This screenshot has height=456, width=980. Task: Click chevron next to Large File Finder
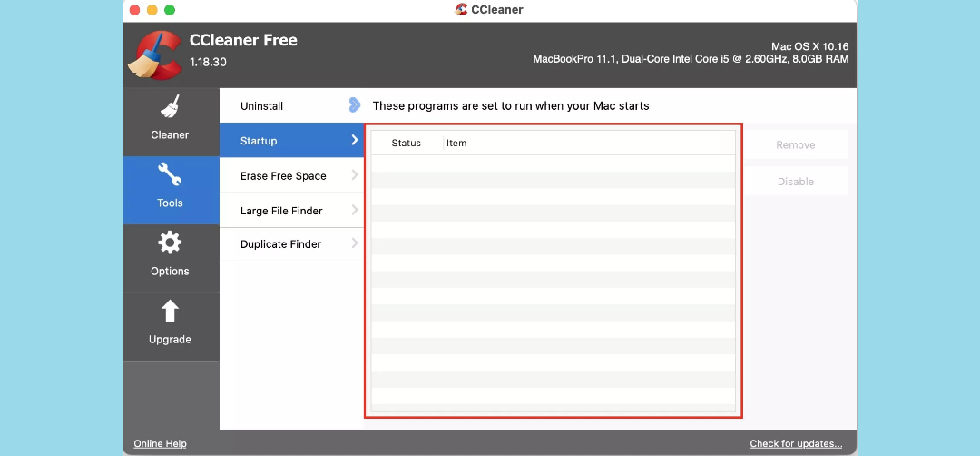point(355,210)
